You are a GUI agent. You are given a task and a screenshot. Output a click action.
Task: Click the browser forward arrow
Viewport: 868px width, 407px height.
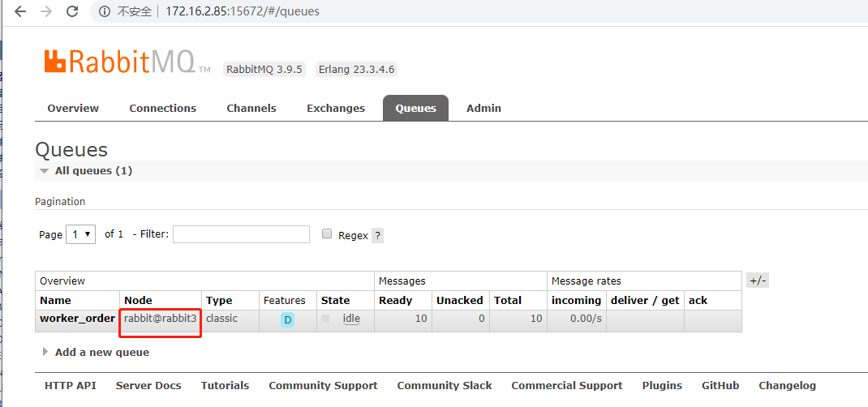pyautogui.click(x=46, y=11)
